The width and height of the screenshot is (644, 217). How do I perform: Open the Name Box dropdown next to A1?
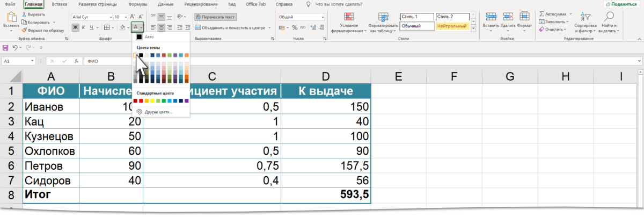click(33, 61)
